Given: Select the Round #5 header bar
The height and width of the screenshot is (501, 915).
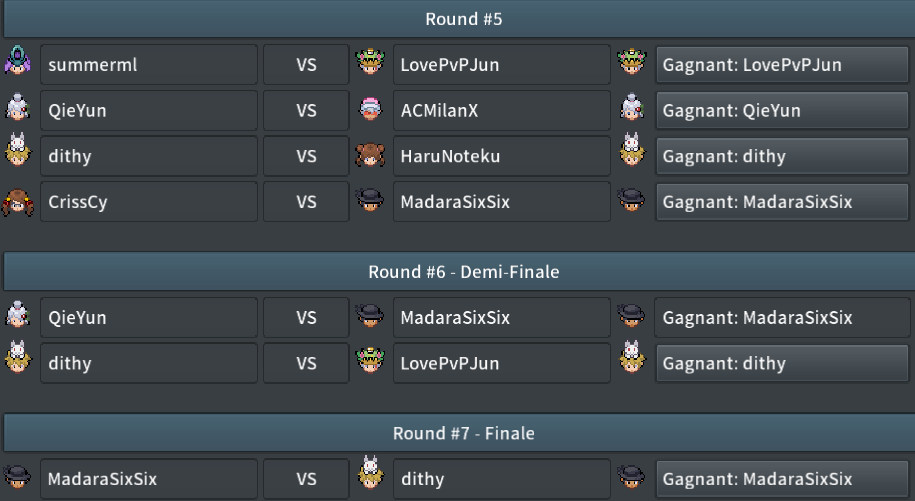Looking at the screenshot, I should tap(462, 19).
